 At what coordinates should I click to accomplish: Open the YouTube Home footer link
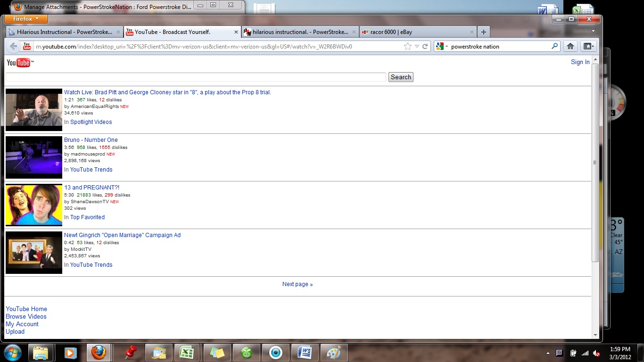pyautogui.click(x=26, y=309)
